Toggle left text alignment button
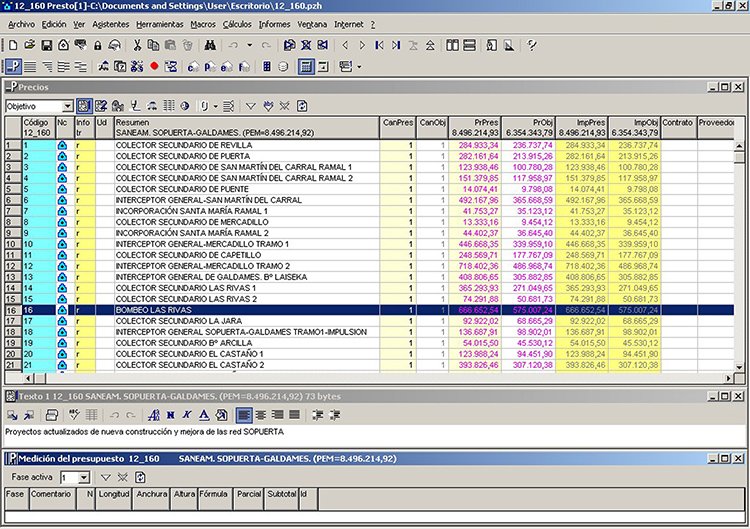 244,414
